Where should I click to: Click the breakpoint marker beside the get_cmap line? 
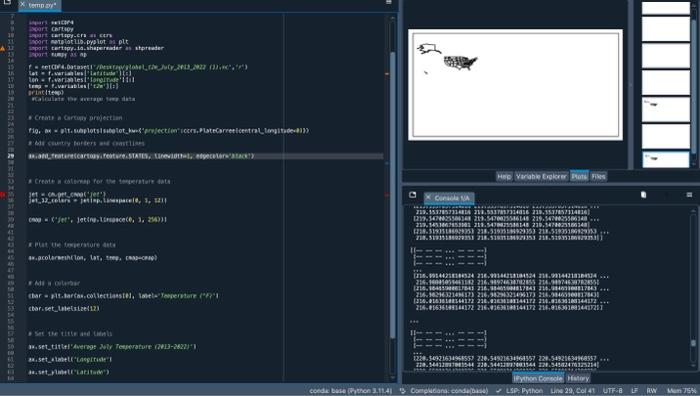click(x=2, y=194)
